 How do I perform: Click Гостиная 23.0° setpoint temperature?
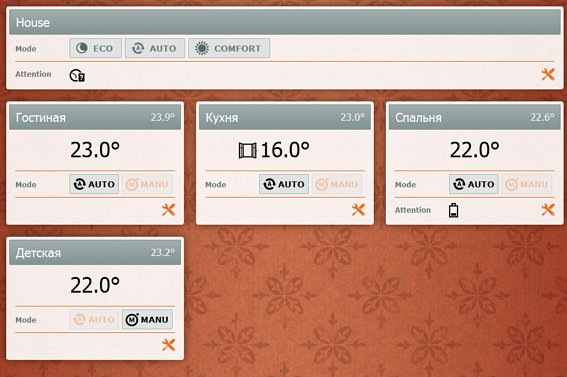pyautogui.click(x=95, y=150)
